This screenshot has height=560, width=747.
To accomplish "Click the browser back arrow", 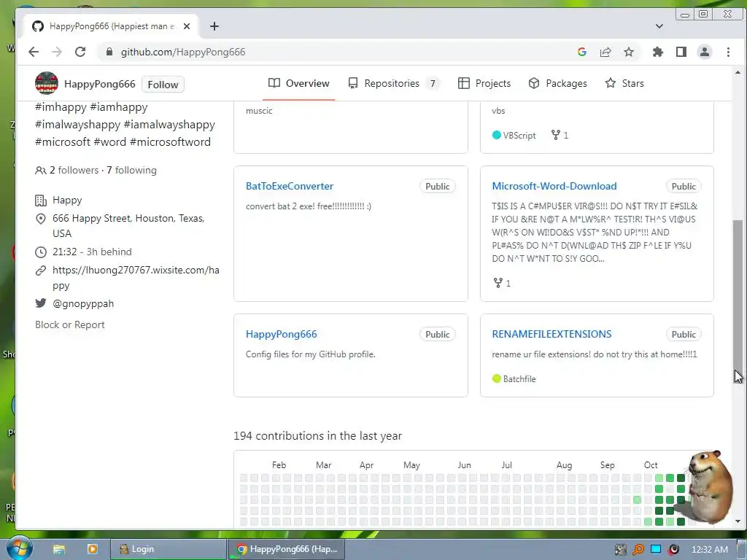I will (34, 52).
